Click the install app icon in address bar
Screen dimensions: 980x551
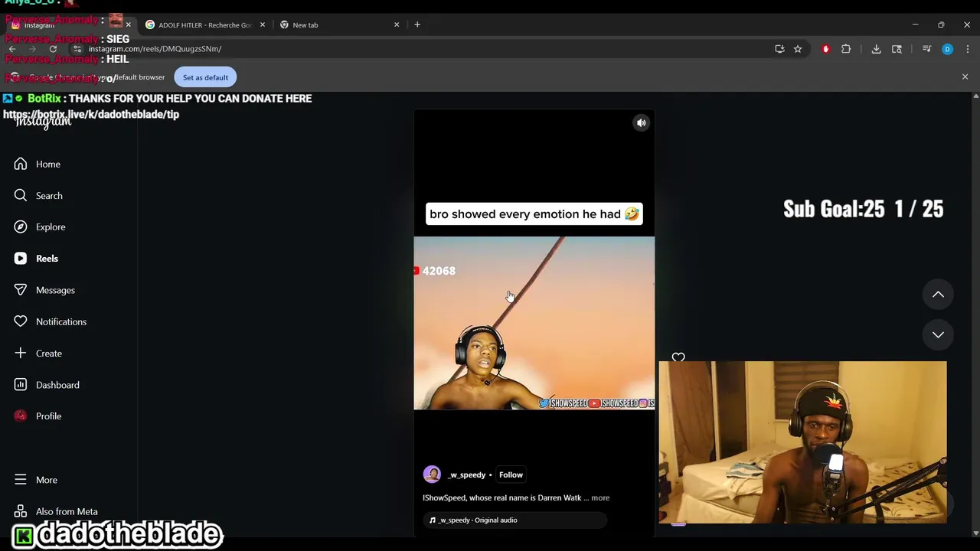[779, 49]
